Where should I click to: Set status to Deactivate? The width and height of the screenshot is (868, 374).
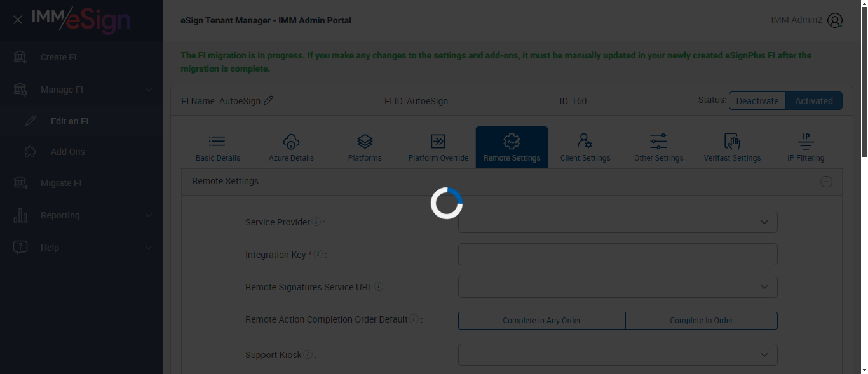pyautogui.click(x=757, y=100)
